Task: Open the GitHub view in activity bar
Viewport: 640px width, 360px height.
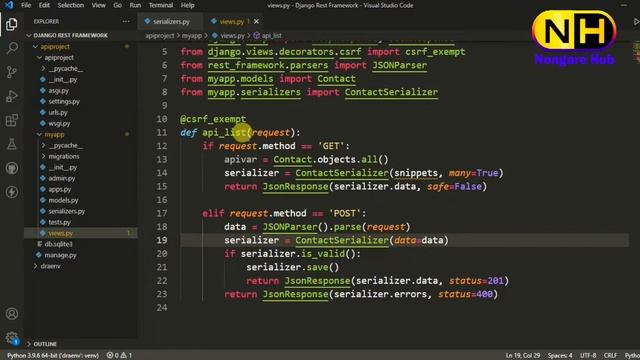Action: 11,168
